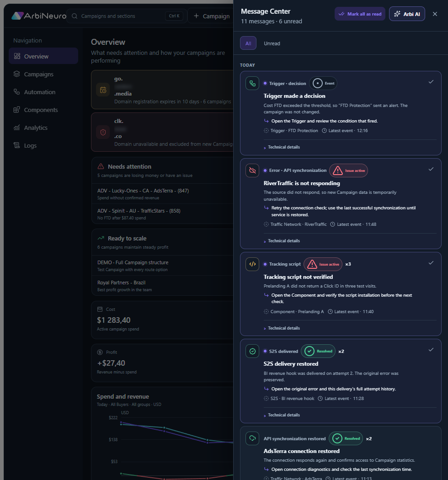Click Mark all as read button
This screenshot has height=480, width=448.
360,14
